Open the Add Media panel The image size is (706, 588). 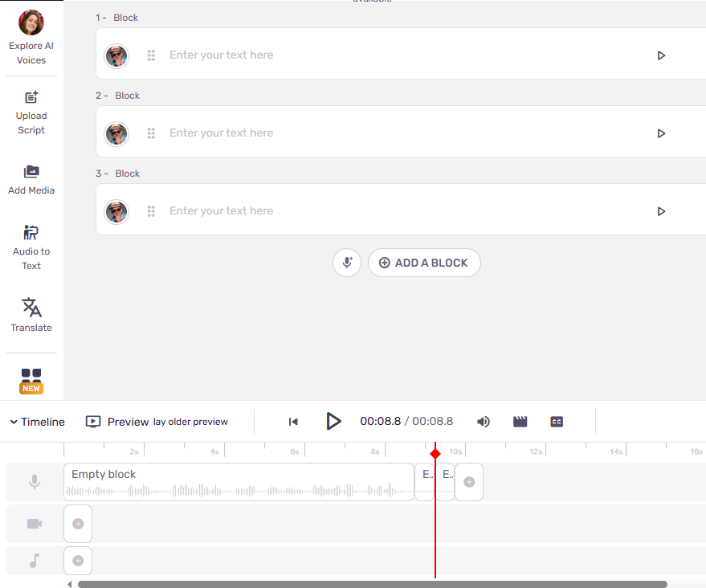(x=31, y=177)
